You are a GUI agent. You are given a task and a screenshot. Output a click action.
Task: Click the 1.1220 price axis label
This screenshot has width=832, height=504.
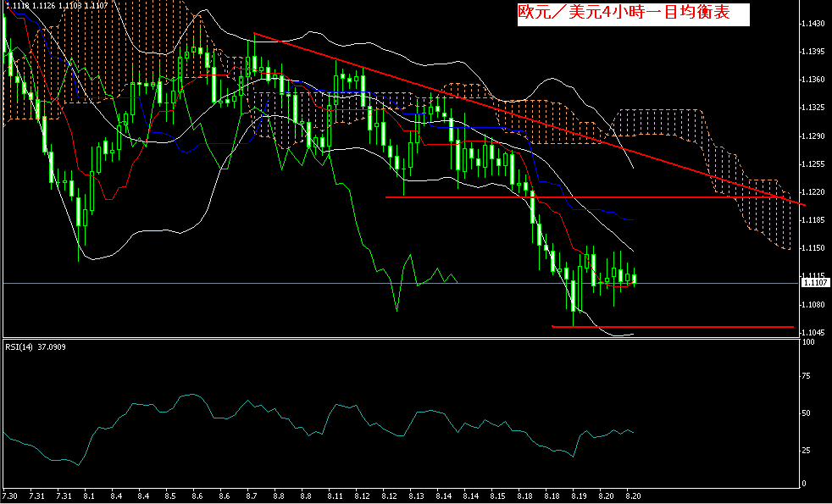pos(814,192)
